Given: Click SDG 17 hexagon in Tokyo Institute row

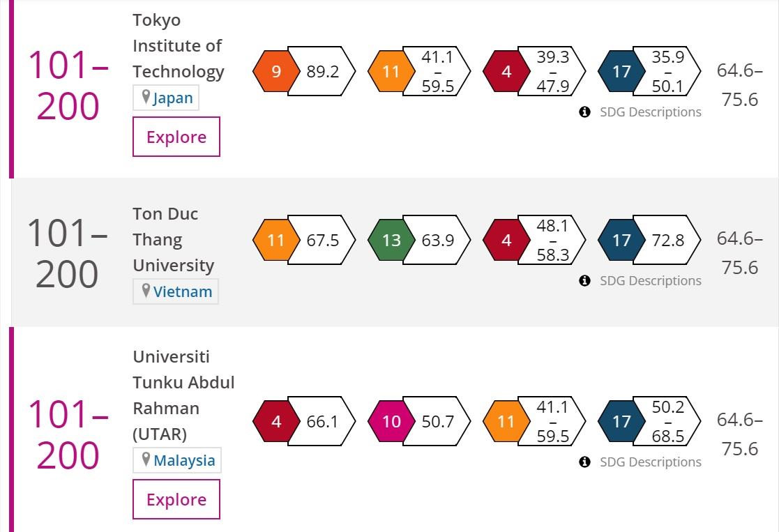Looking at the screenshot, I should [621, 71].
